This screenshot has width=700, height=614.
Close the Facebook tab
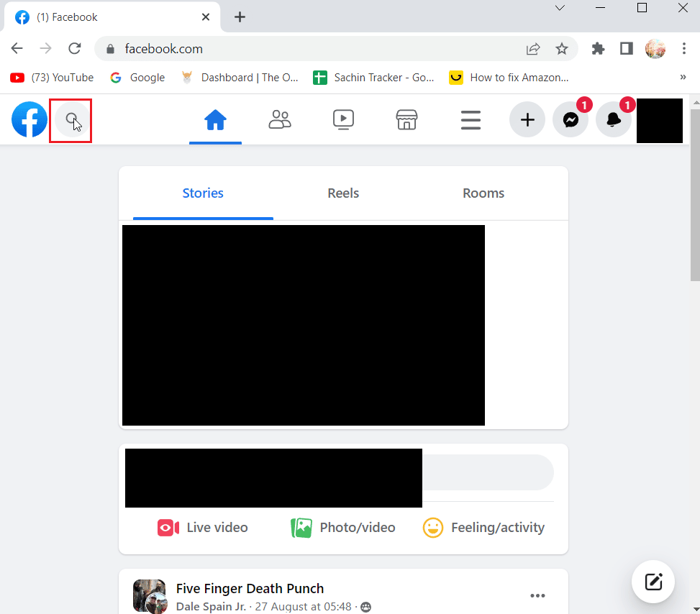click(x=205, y=17)
